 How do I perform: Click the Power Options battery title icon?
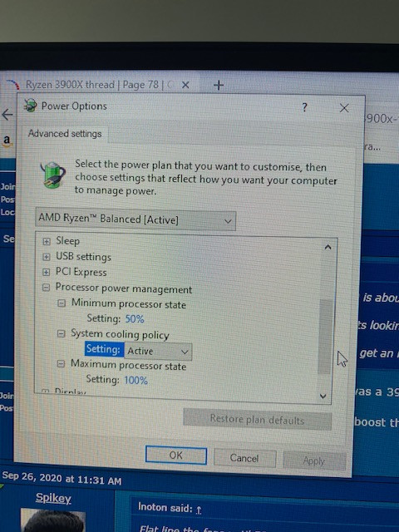30,106
